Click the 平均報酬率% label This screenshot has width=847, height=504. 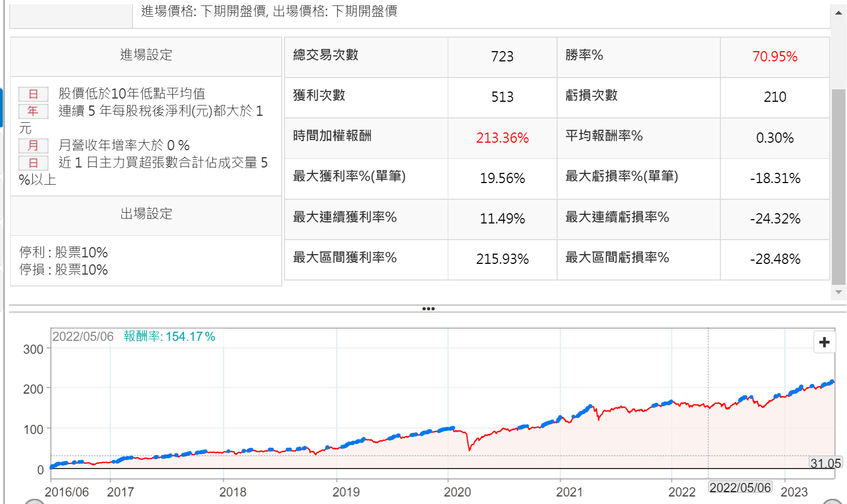coord(604,136)
